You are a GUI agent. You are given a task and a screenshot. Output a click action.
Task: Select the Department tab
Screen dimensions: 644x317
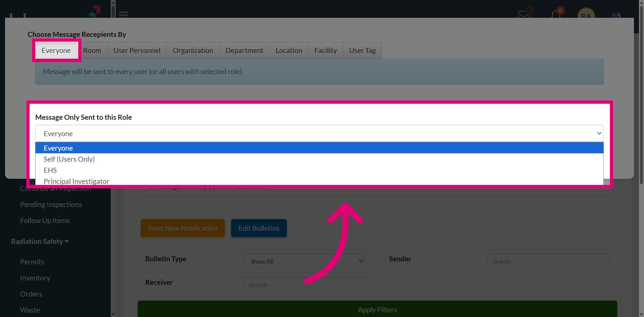point(244,50)
